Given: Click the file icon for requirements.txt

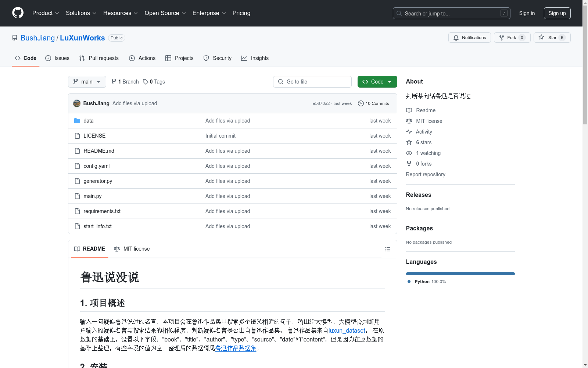Looking at the screenshot, I should [x=77, y=211].
